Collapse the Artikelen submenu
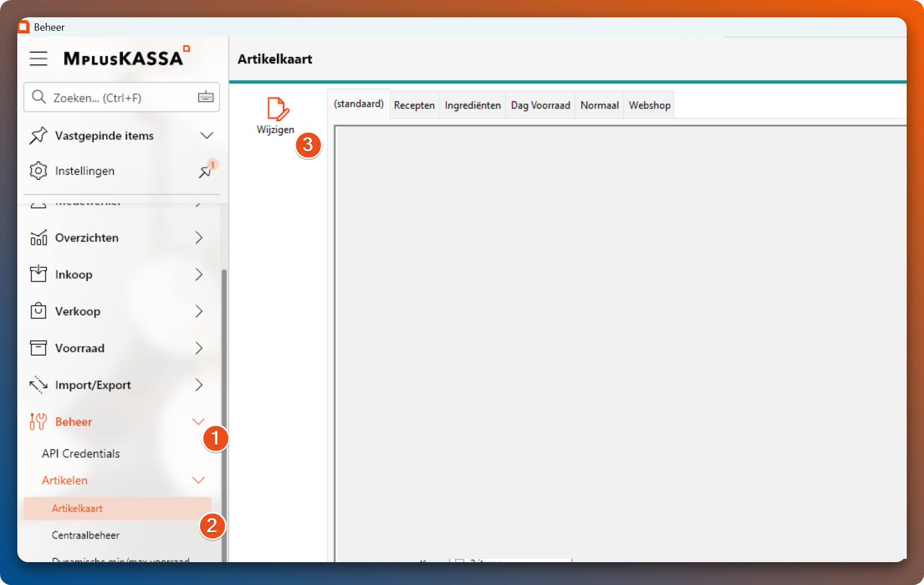This screenshot has width=924, height=585. (198, 480)
